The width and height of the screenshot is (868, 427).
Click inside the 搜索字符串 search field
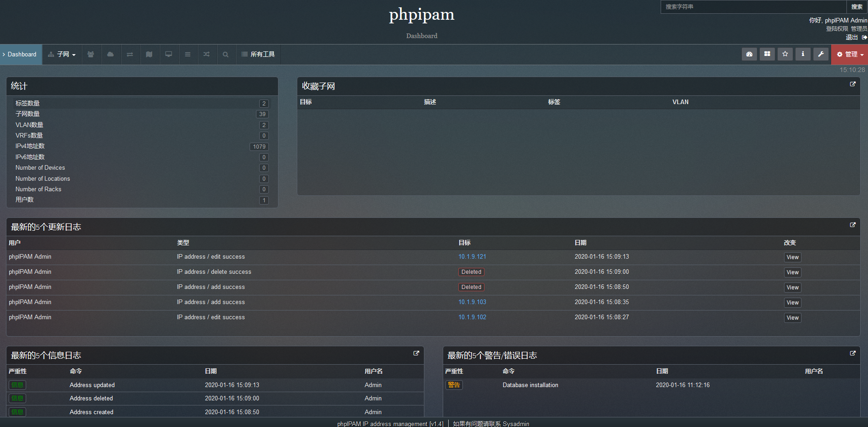tap(752, 7)
